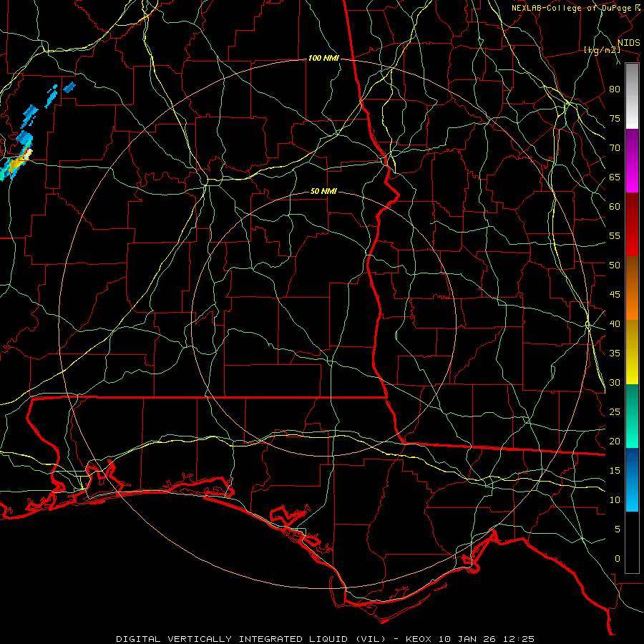This screenshot has width=644, height=644.
Task: Click the NIDS label above the scale
Action: point(628,43)
